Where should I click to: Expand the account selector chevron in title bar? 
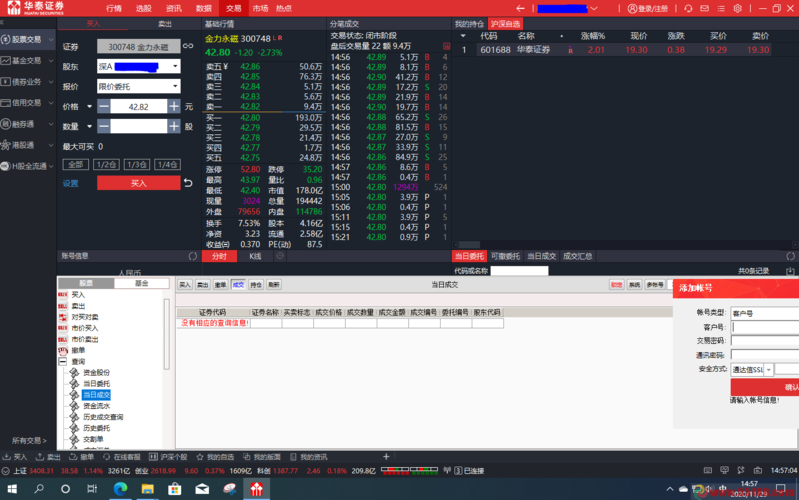coord(594,8)
